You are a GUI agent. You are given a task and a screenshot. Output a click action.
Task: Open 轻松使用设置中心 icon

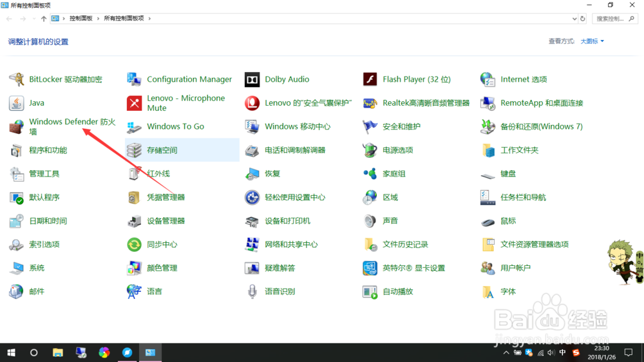[252, 197]
